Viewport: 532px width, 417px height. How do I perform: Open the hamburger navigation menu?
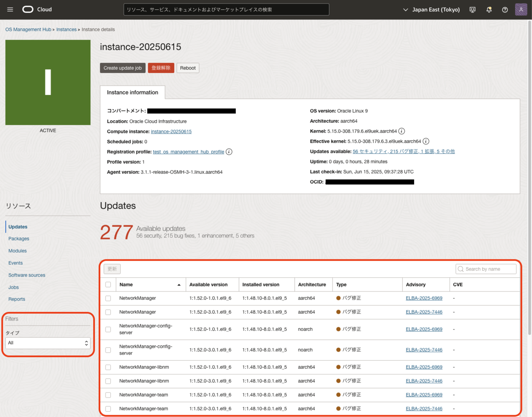click(x=10, y=9)
